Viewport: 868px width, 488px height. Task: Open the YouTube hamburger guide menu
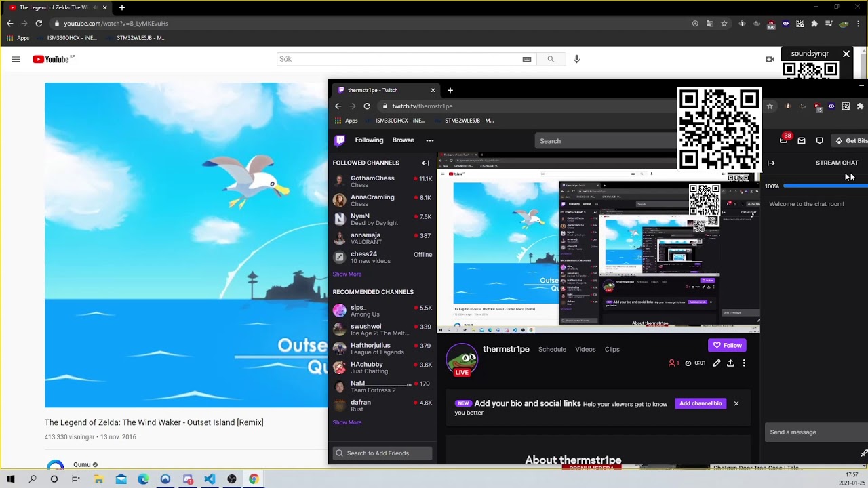click(x=16, y=59)
